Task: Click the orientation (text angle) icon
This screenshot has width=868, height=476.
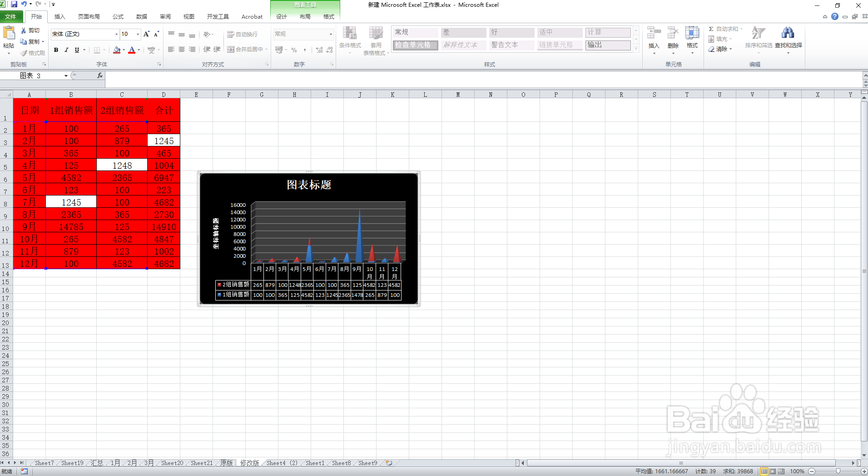Action: (207, 34)
